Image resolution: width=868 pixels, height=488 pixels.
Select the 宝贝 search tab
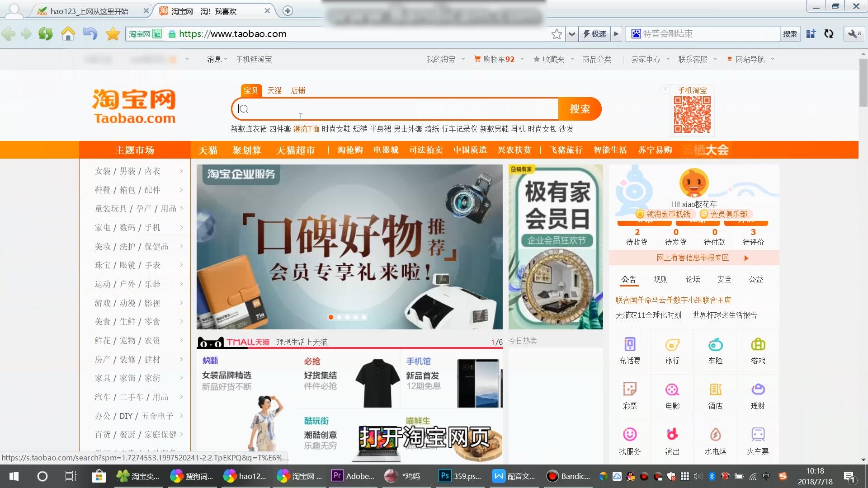[x=250, y=90]
